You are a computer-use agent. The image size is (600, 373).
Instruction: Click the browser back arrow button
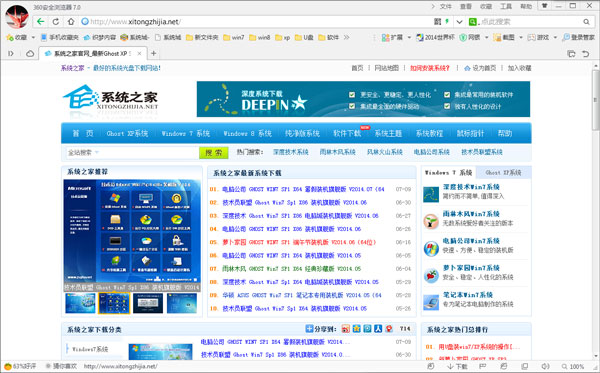(x=41, y=21)
